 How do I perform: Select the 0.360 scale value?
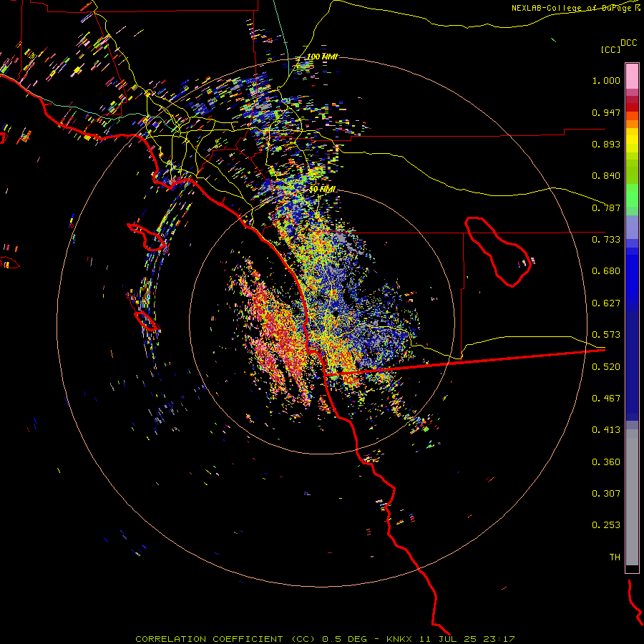[x=606, y=462]
